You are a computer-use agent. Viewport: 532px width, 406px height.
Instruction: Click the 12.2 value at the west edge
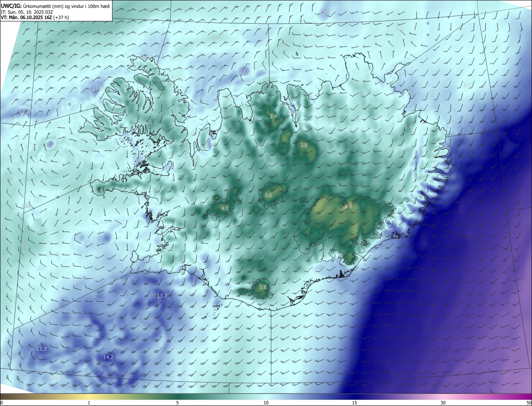(x=24, y=111)
